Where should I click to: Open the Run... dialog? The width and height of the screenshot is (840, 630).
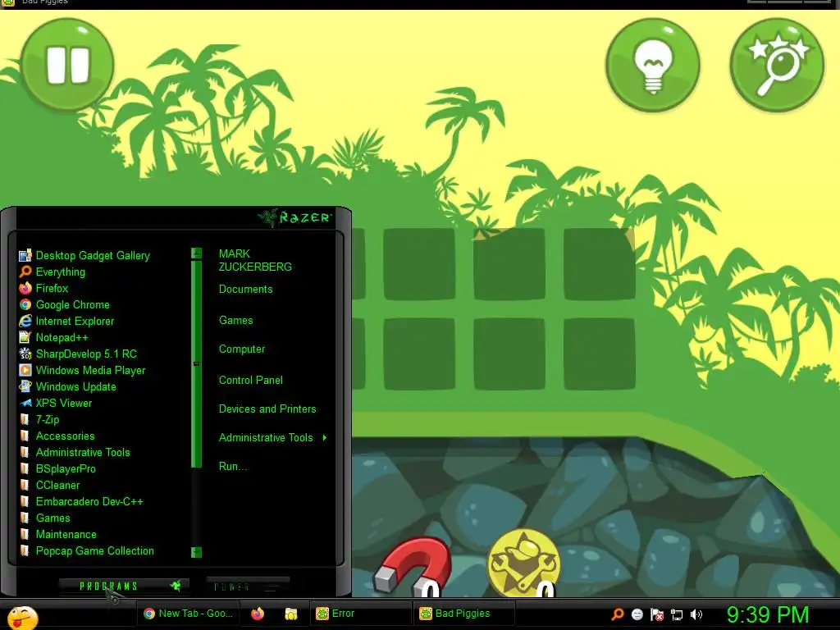click(x=233, y=467)
